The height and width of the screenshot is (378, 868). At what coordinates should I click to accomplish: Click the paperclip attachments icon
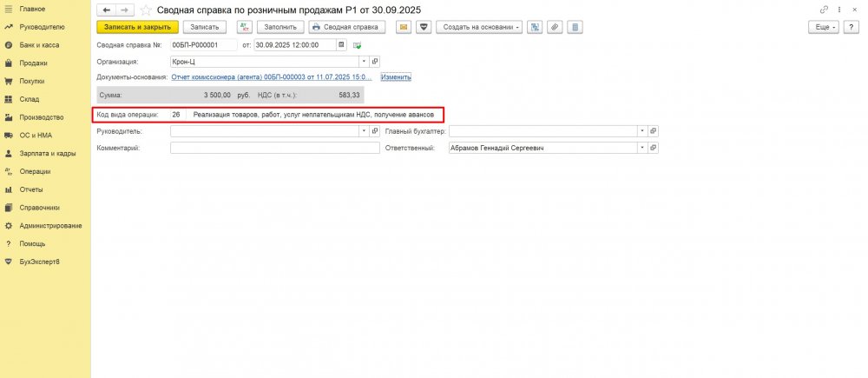tap(555, 27)
